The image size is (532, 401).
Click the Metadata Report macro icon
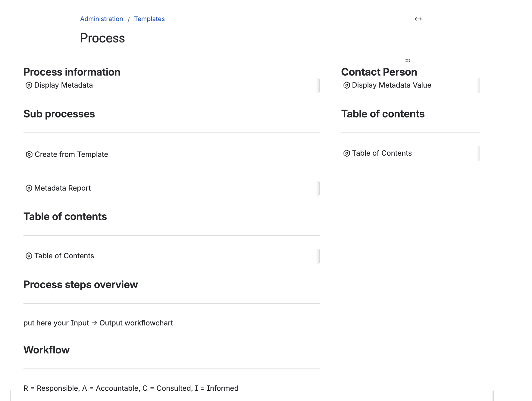tap(29, 188)
